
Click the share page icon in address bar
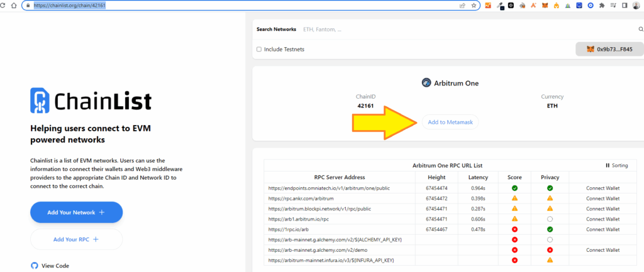coord(462,5)
